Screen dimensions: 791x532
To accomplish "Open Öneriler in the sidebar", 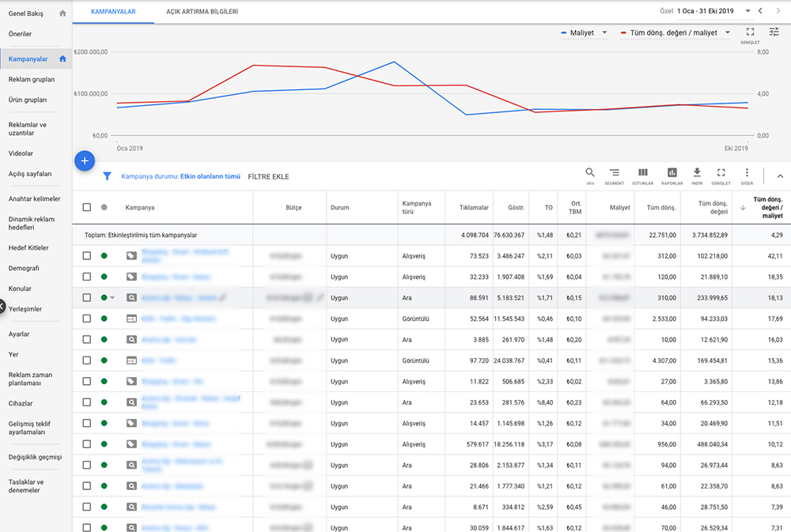I will [21, 34].
